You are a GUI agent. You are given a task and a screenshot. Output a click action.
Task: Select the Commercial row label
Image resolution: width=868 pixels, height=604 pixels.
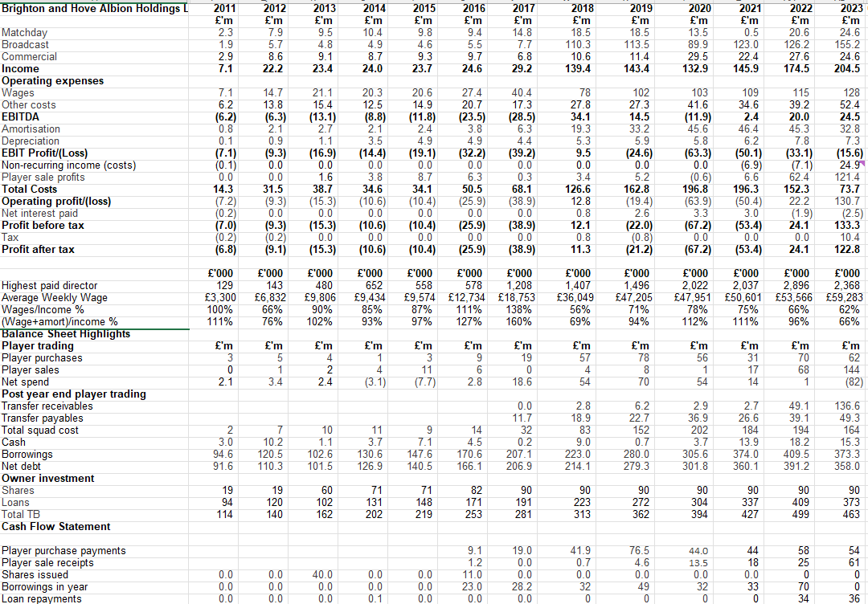pos(29,57)
